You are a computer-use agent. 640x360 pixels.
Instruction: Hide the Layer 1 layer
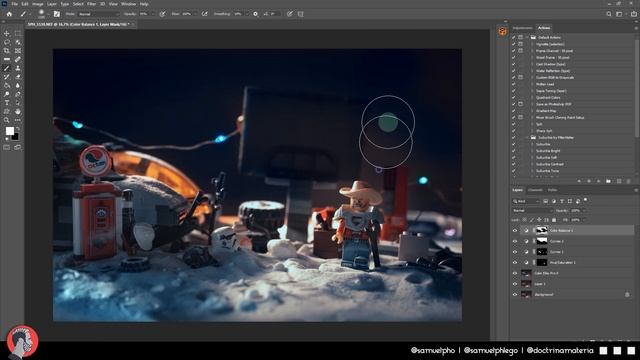click(515, 284)
